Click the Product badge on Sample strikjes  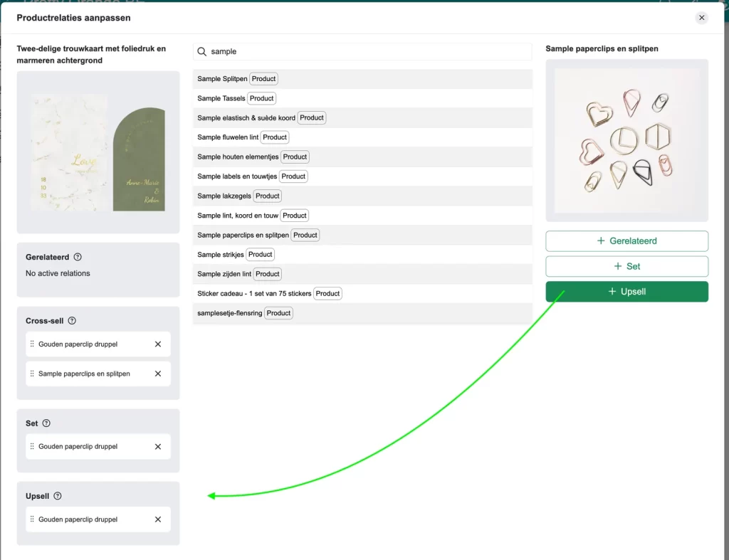(260, 254)
